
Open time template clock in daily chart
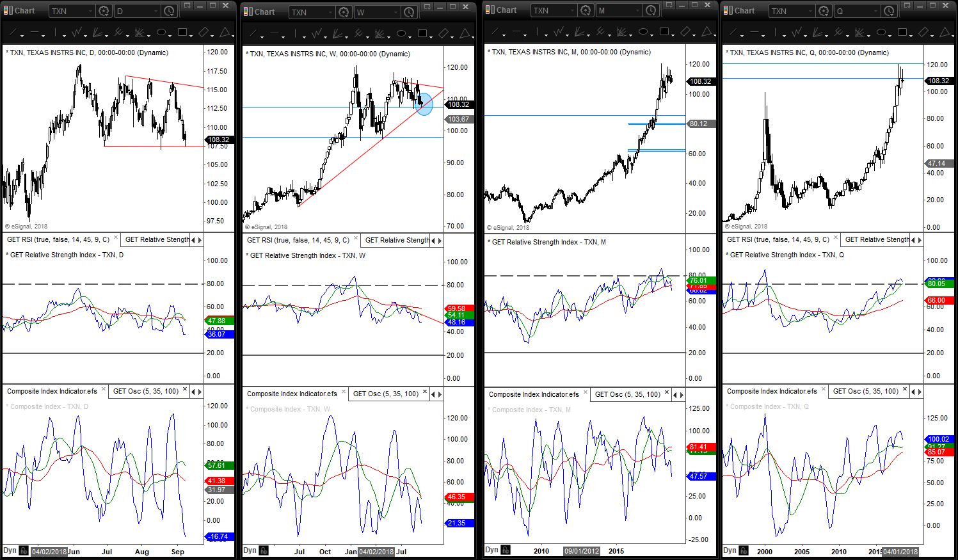169,11
